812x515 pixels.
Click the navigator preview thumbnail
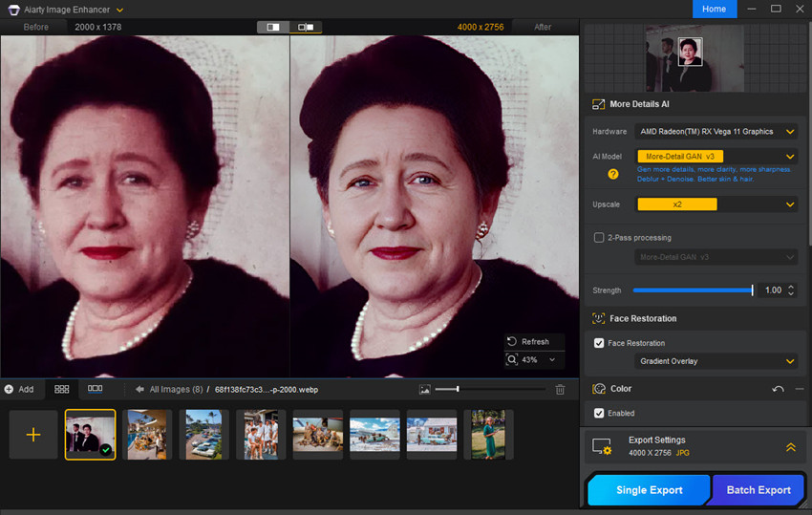pyautogui.click(x=694, y=58)
